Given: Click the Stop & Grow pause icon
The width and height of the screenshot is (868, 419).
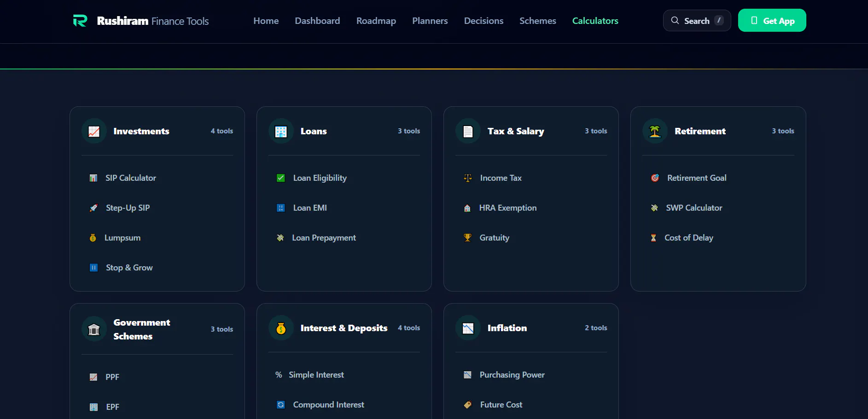Looking at the screenshot, I should (x=93, y=268).
